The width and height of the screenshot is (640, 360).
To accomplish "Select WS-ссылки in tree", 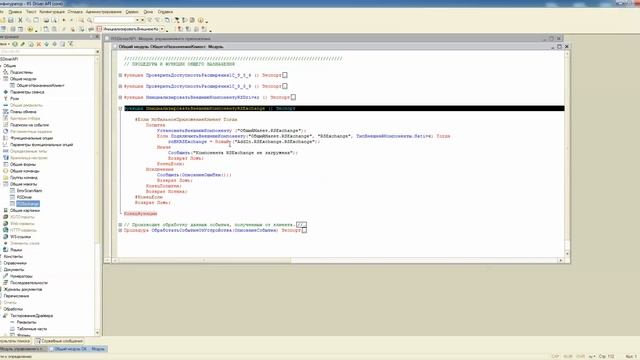I will [20, 236].
